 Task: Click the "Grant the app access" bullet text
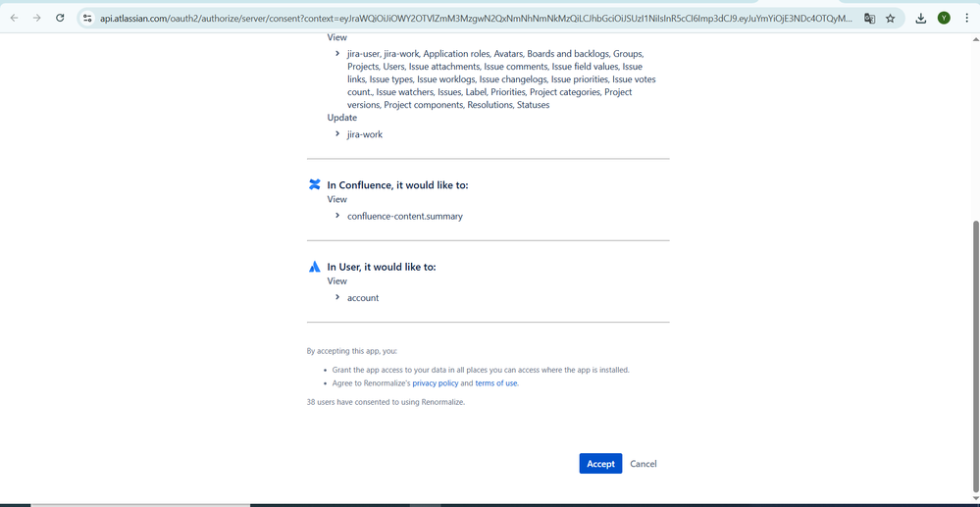[481, 370]
